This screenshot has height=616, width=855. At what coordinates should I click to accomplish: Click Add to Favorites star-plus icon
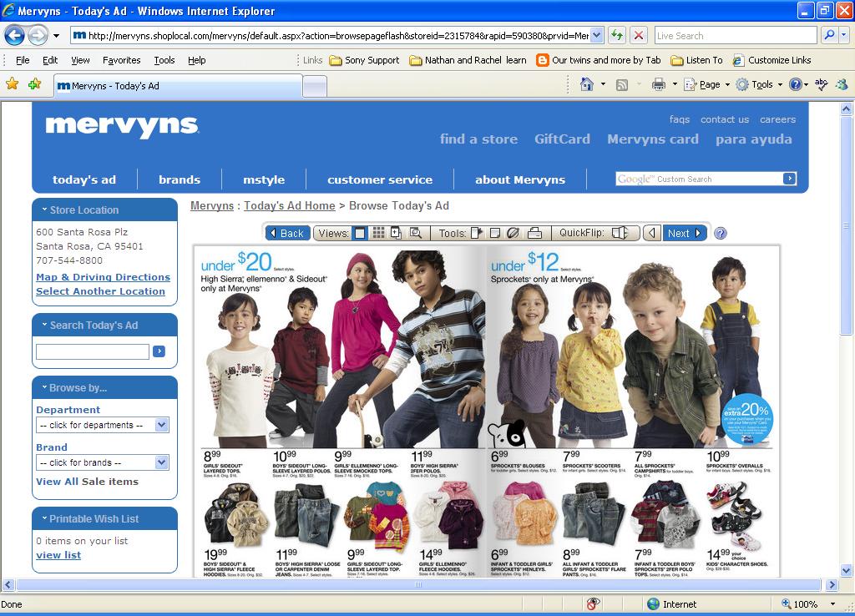click(34, 84)
